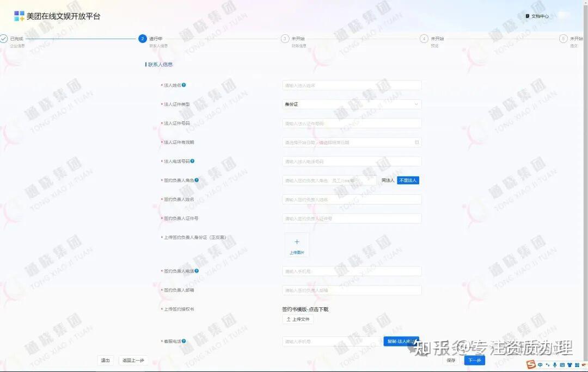Open the 文档中心 document center icon
588x372 pixels.
527,16
